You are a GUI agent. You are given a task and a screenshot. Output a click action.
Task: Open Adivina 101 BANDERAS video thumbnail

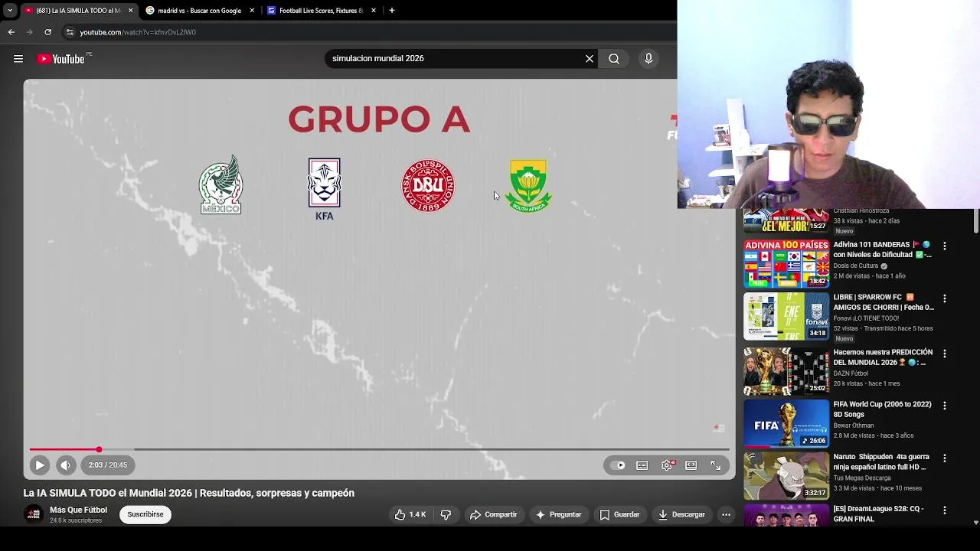tap(786, 264)
